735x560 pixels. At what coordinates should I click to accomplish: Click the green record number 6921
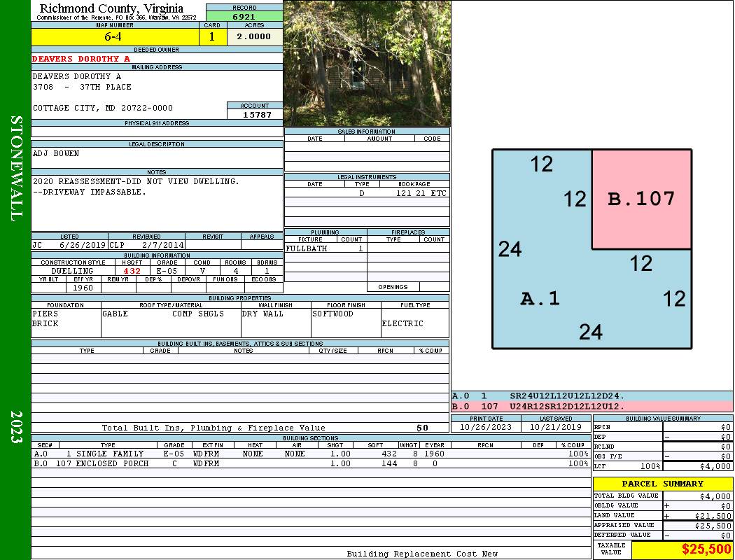pyautogui.click(x=244, y=15)
